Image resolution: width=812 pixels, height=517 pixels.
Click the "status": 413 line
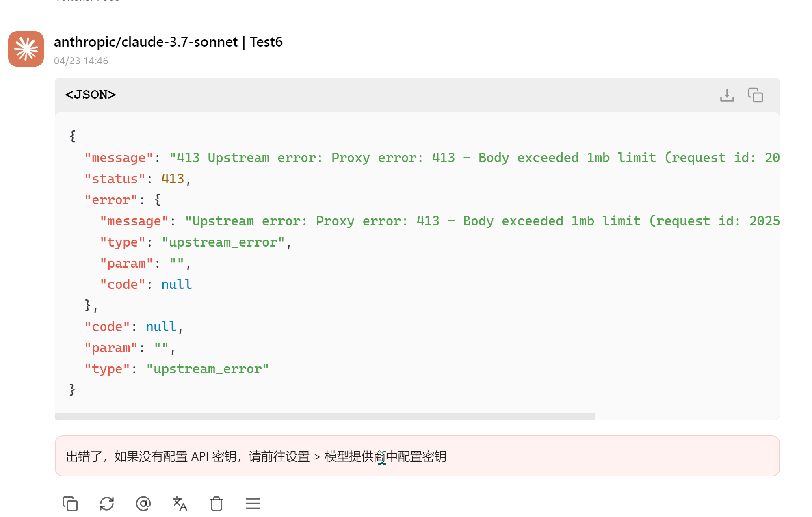[138, 179]
